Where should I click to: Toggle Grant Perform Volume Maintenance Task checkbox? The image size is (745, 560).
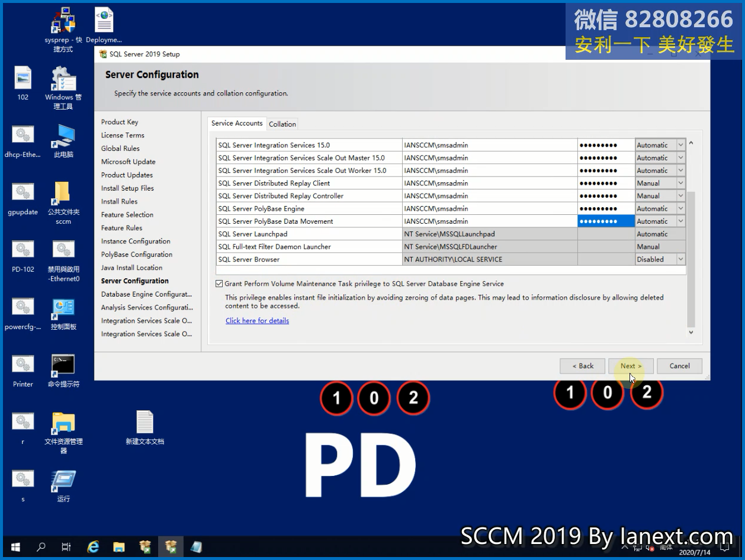click(x=219, y=284)
